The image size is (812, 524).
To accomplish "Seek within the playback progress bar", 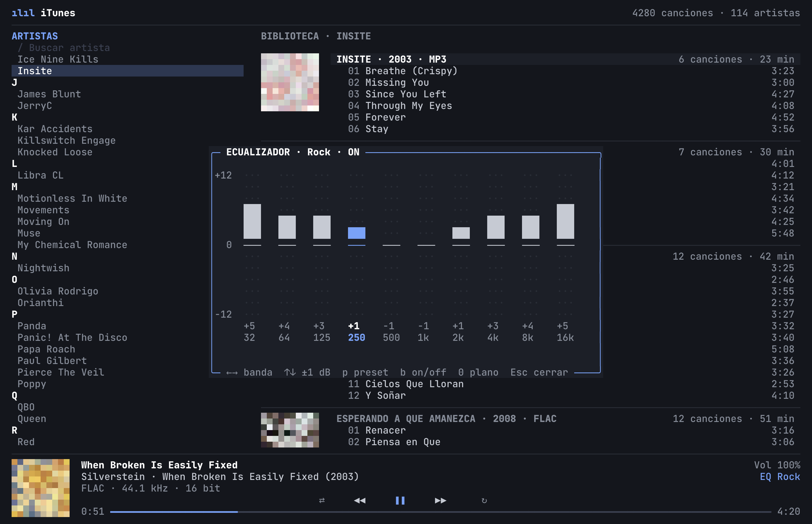I will (x=441, y=512).
